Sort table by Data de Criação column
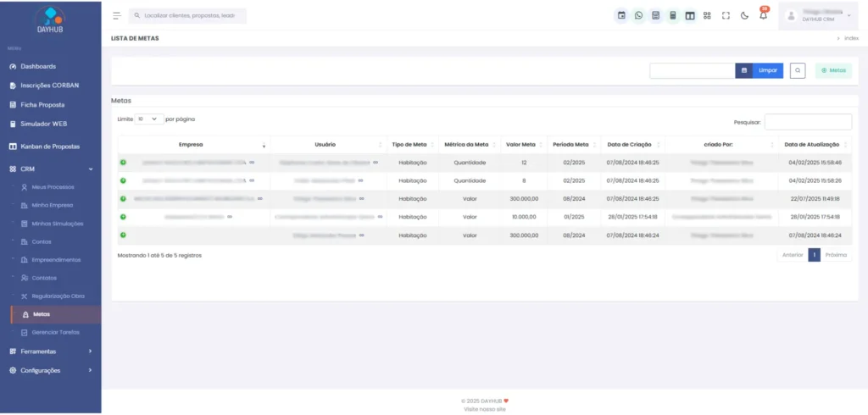Viewport: 868px width, 415px height. click(632, 145)
